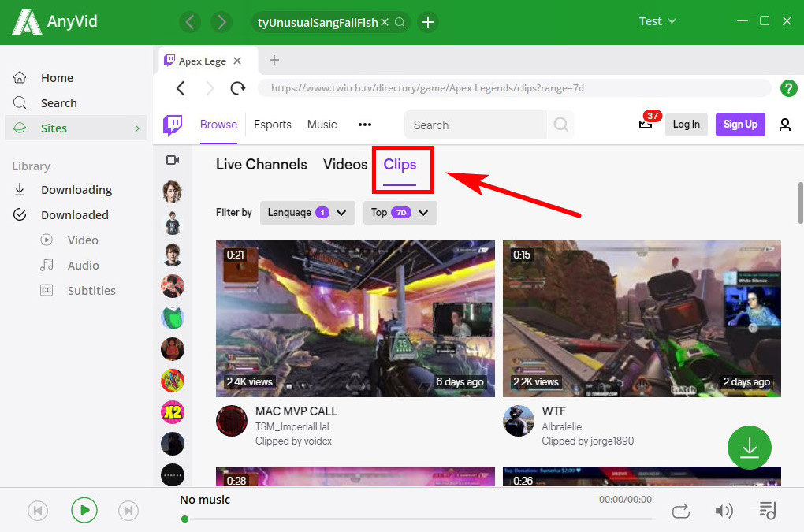
Task: Open the three-dots more menu
Action: (x=365, y=125)
